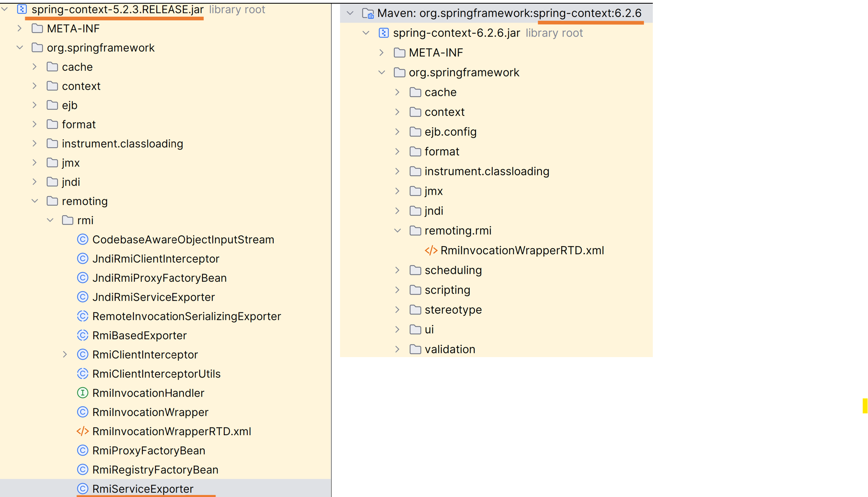The width and height of the screenshot is (868, 497).
Task: Collapse the Maven spring-context:6.2.6 node
Action: point(350,13)
